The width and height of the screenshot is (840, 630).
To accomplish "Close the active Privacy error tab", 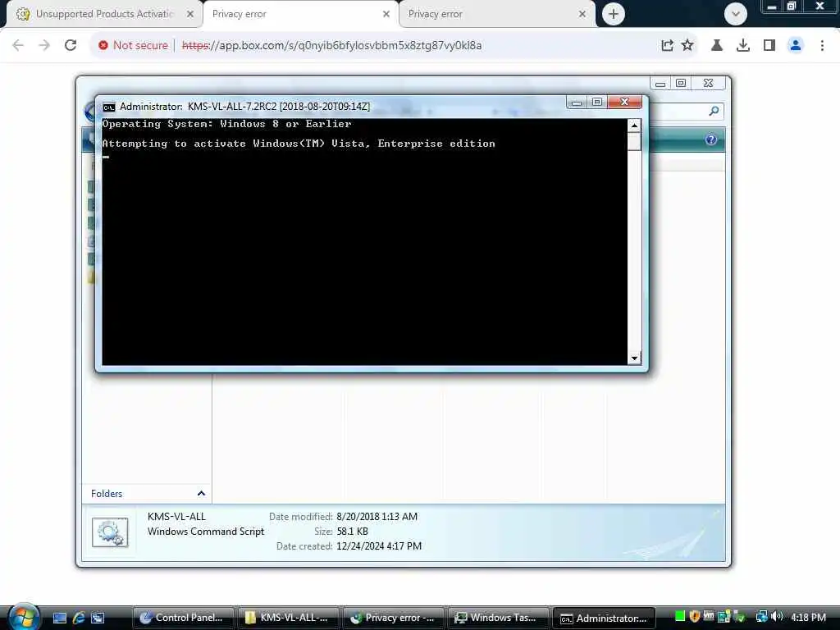I will pyautogui.click(x=386, y=15).
